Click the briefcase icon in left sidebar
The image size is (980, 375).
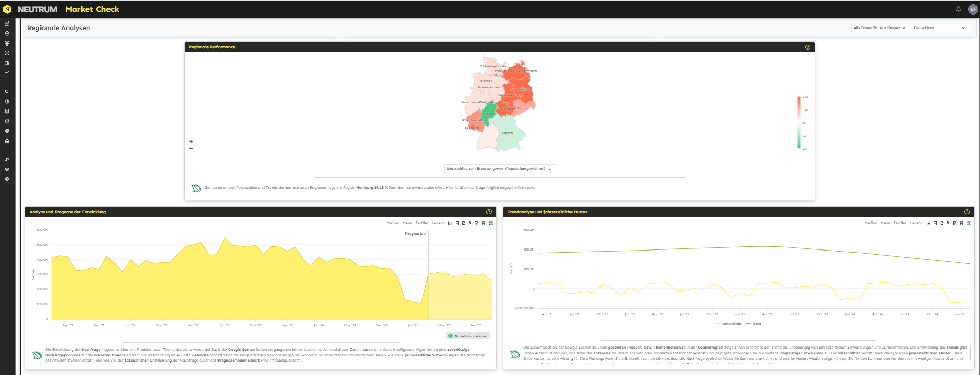tap(7, 141)
